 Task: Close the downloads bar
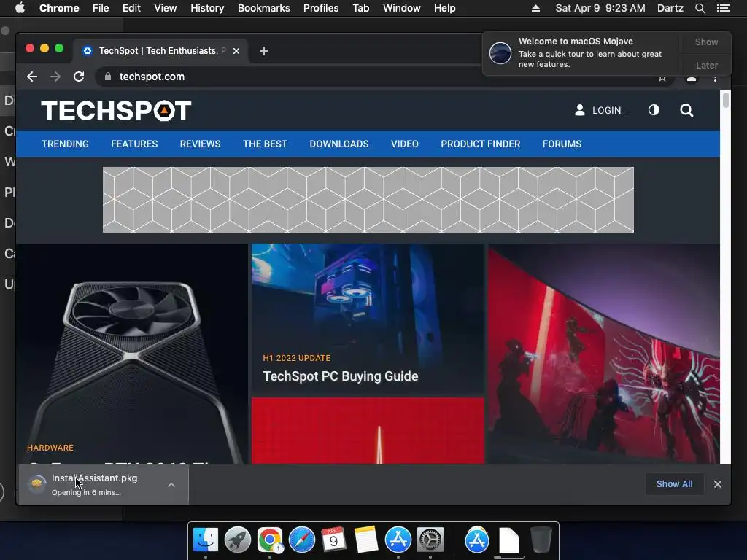click(x=718, y=484)
